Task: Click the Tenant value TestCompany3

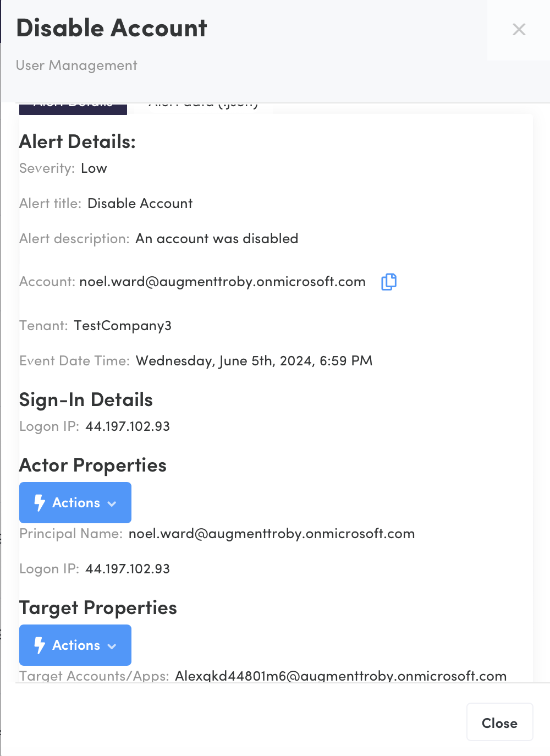Action: pyautogui.click(x=123, y=326)
